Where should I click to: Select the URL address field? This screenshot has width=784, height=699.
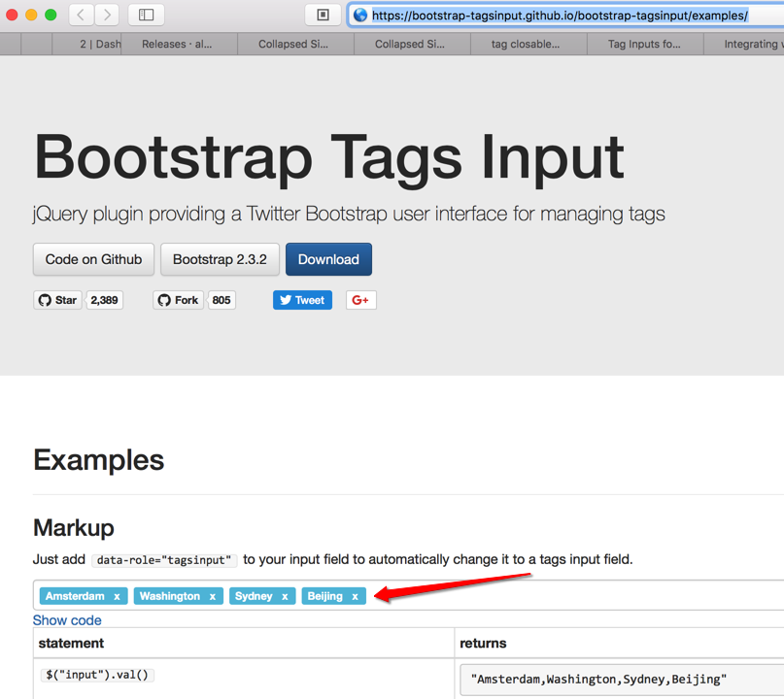[565, 16]
